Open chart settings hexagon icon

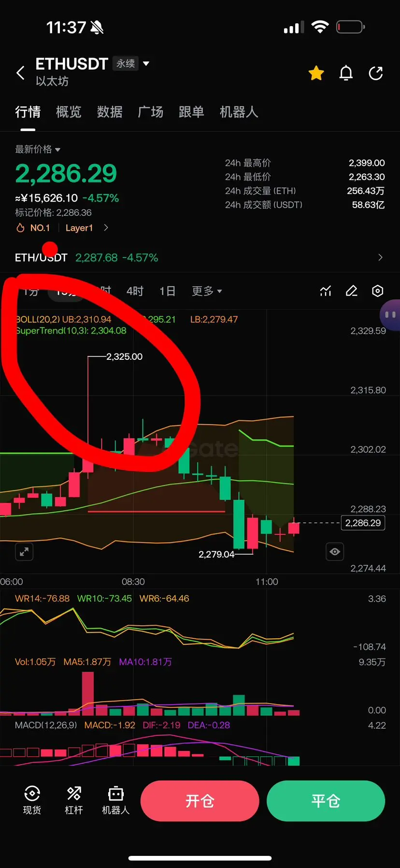pos(378,291)
